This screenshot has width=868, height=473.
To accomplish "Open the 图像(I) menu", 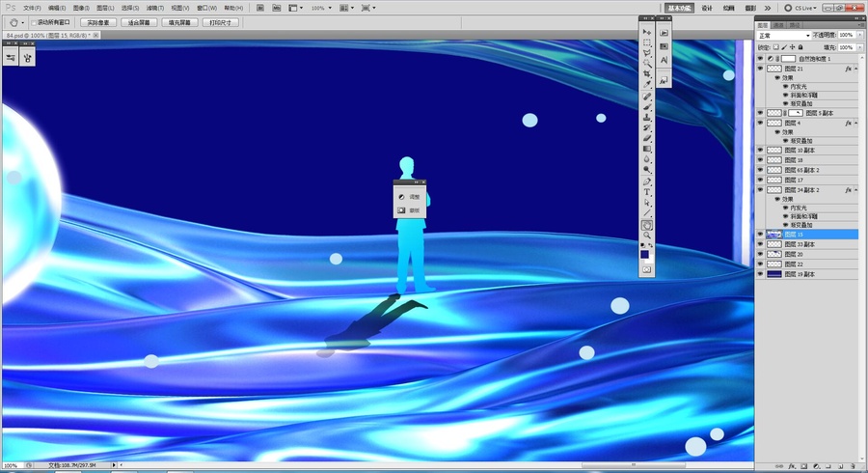I will click(x=81, y=9).
